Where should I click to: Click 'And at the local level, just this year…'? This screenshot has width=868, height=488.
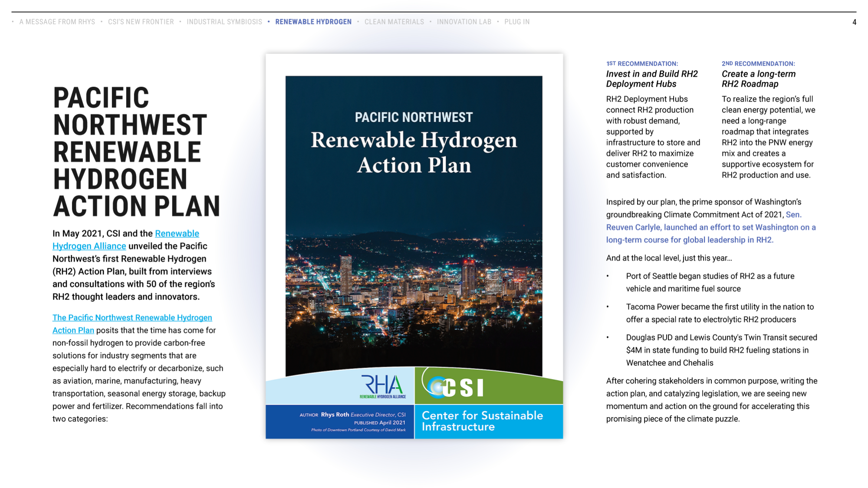pos(669,258)
